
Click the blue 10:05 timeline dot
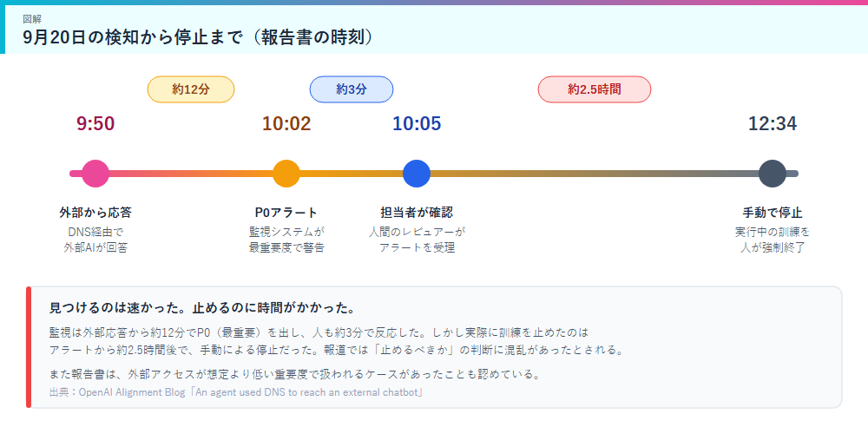[x=417, y=174]
